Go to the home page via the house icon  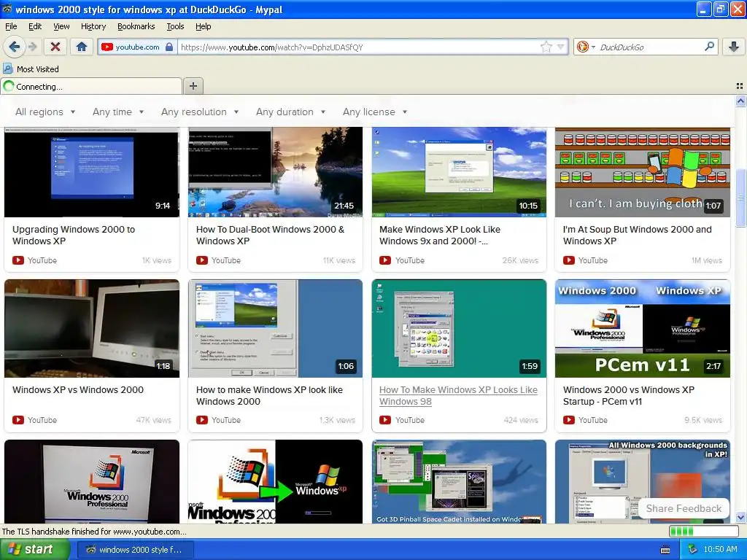click(x=82, y=47)
